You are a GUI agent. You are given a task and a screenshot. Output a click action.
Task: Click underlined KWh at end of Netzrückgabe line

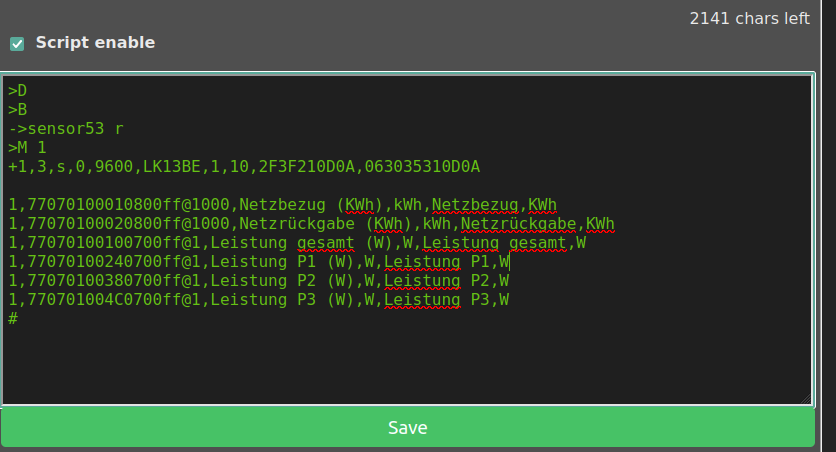600,224
